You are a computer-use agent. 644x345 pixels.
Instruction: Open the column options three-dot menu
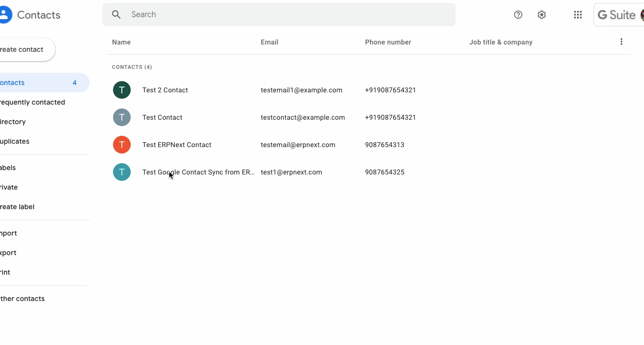pyautogui.click(x=621, y=42)
